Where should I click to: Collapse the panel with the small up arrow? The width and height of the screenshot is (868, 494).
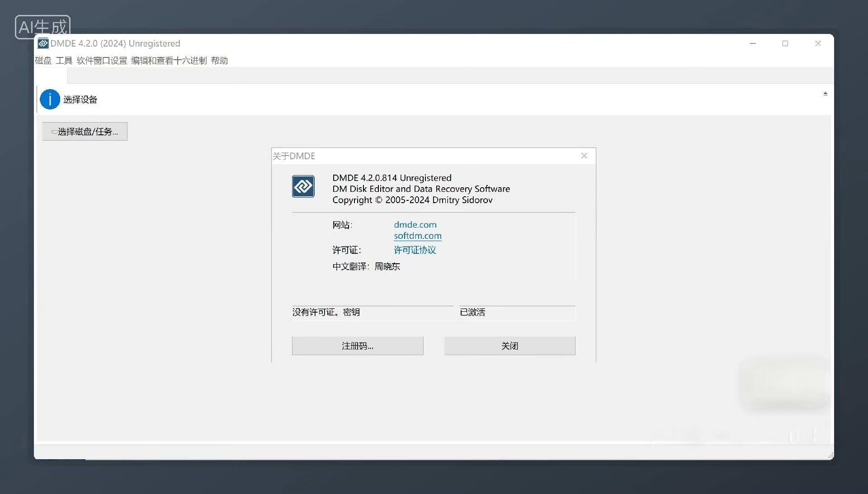[825, 94]
